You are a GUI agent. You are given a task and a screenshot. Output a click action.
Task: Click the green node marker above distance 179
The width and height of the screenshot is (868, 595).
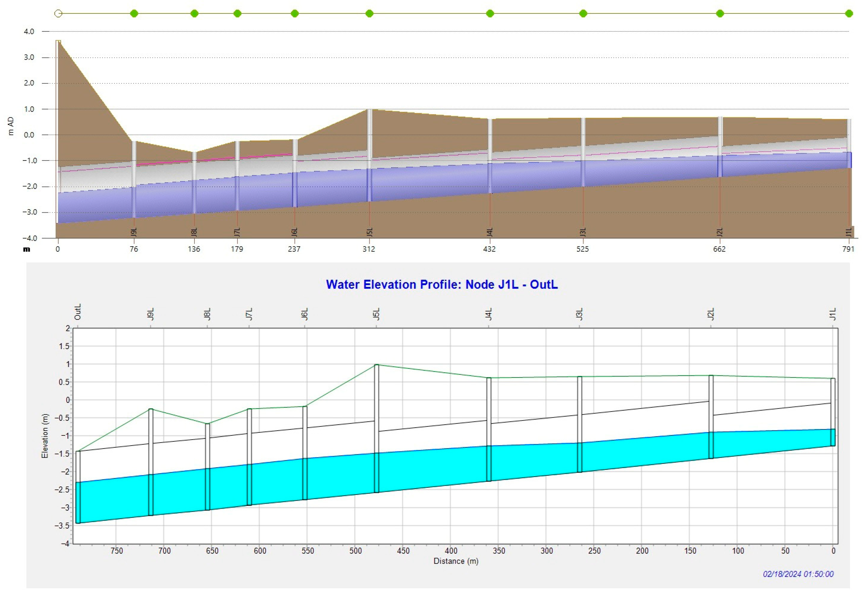[x=238, y=14]
